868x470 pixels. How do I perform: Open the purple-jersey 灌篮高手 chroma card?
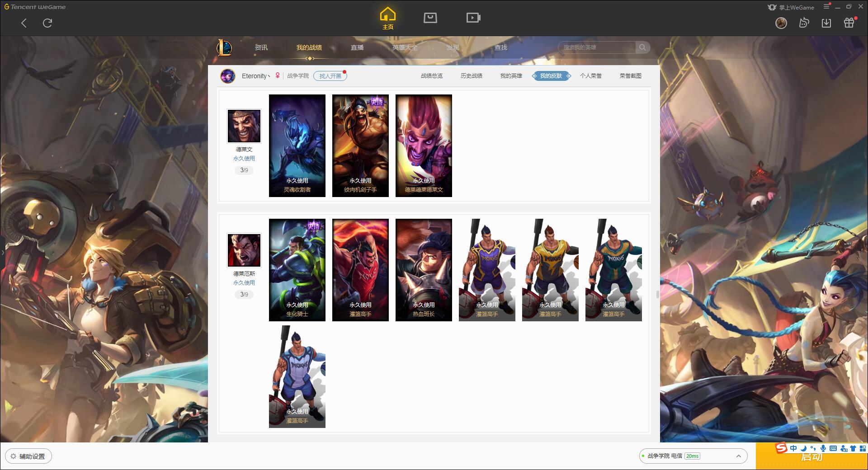[487, 270]
